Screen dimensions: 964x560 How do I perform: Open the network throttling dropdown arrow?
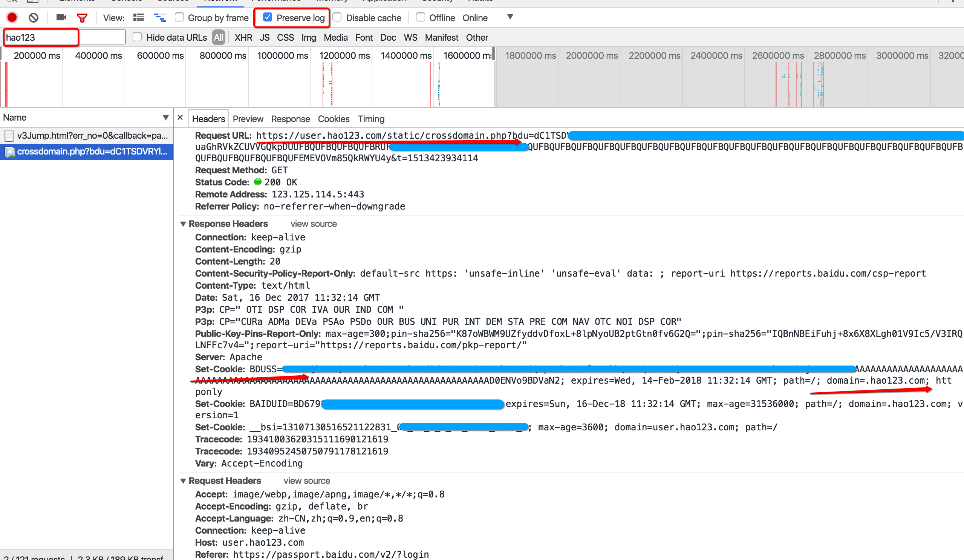pos(510,17)
